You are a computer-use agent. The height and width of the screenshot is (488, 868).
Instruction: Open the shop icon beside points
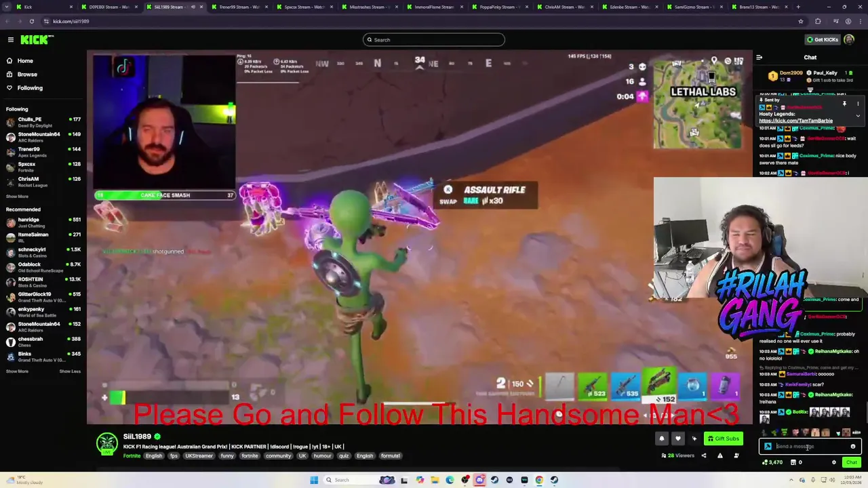[x=793, y=462]
